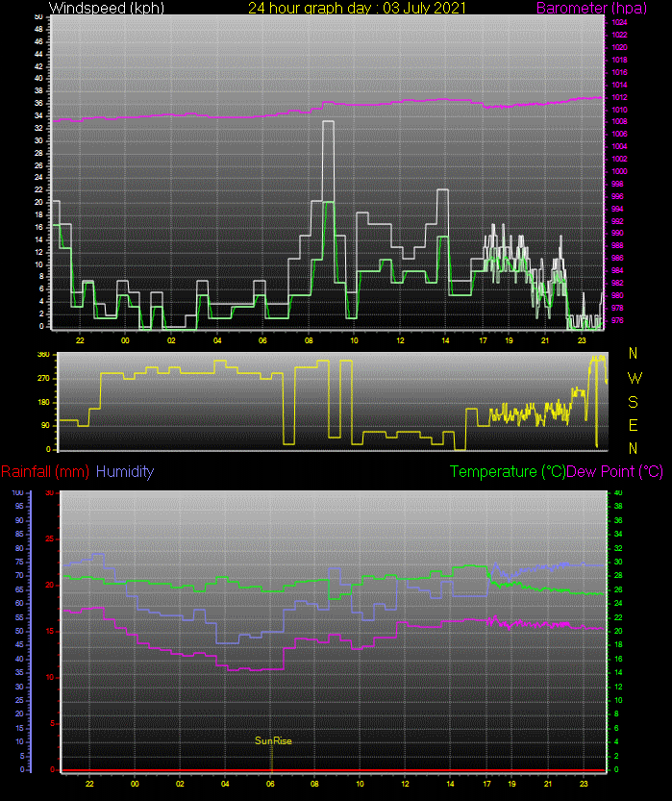
Task: Click the E compass direction letter
Action: tap(634, 425)
